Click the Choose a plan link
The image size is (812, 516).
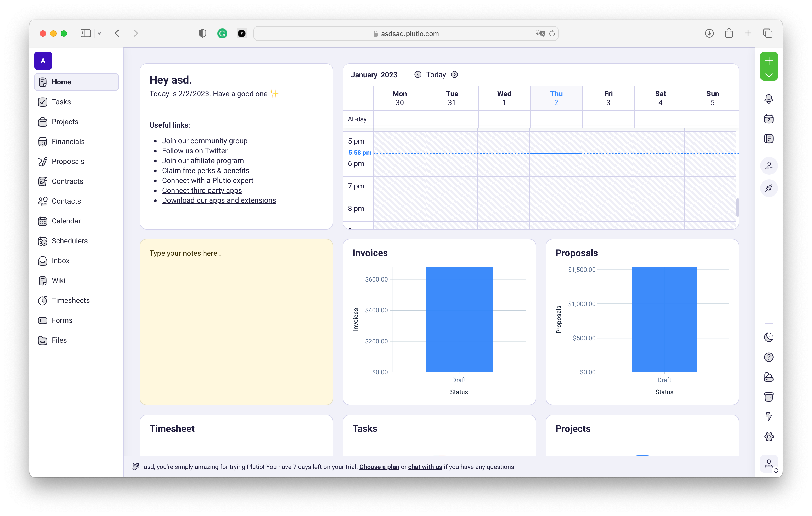[379, 467]
